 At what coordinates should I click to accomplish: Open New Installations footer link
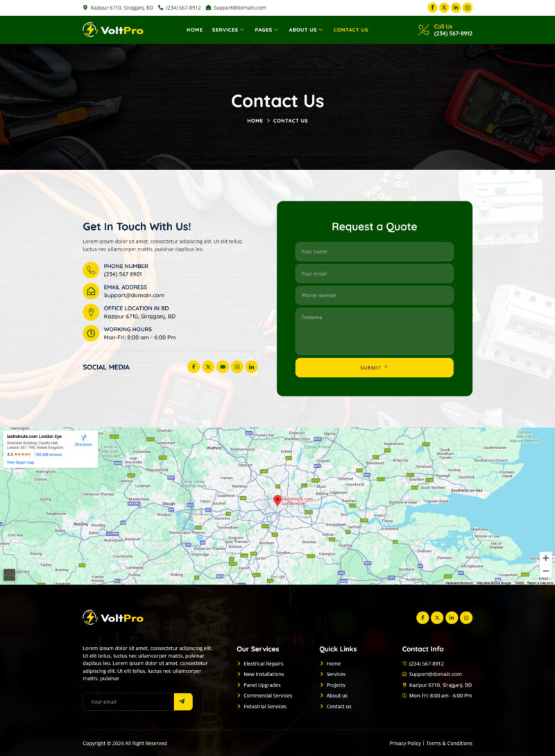point(264,674)
